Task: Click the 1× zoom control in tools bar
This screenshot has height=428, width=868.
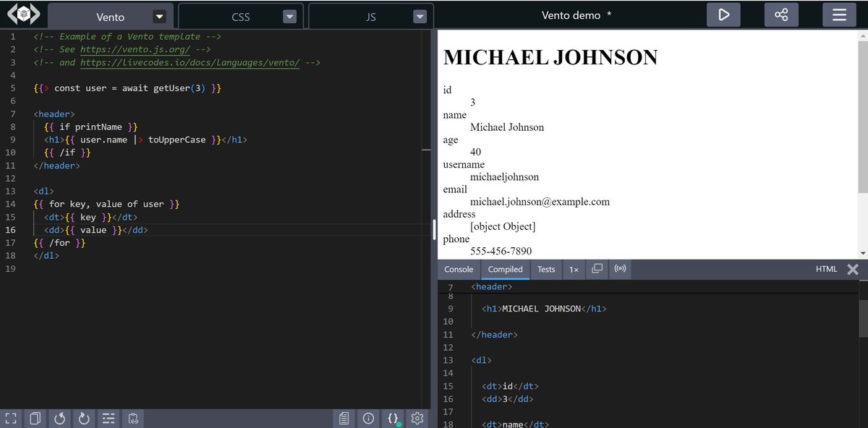Action: click(574, 269)
